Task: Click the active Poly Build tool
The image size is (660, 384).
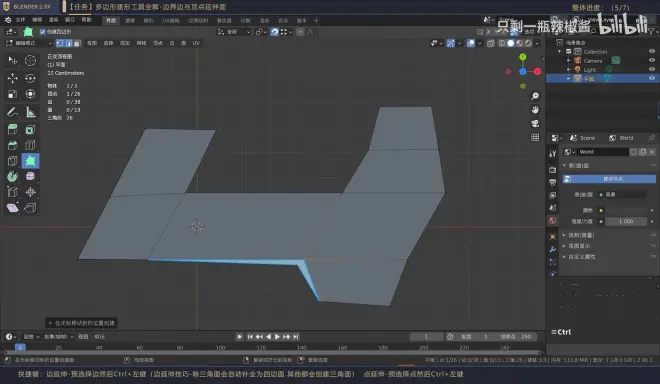Action: 30,160
